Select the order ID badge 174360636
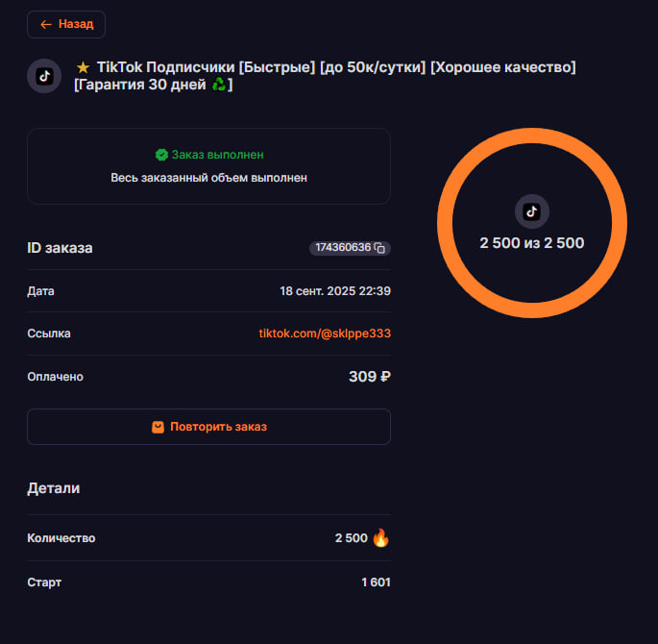The width and height of the screenshot is (658, 644). [343, 248]
